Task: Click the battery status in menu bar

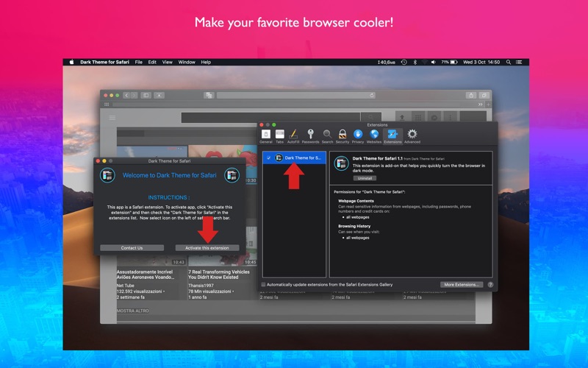Action: click(449, 63)
